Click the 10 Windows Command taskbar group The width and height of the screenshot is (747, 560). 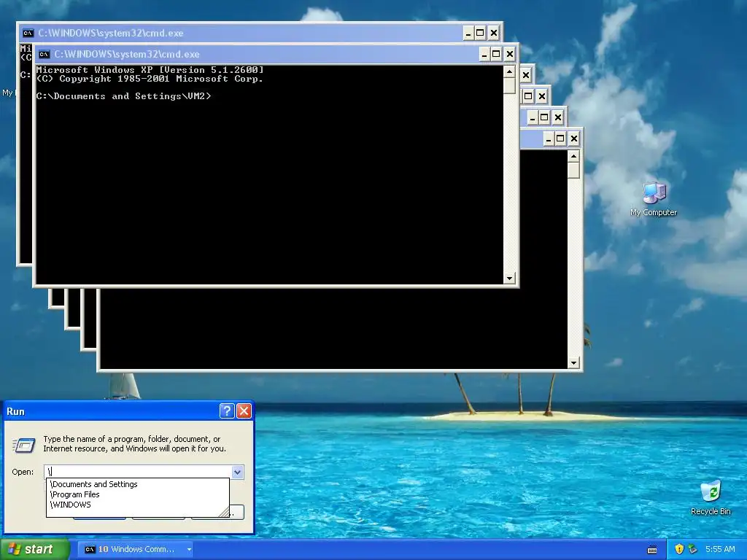point(136,549)
